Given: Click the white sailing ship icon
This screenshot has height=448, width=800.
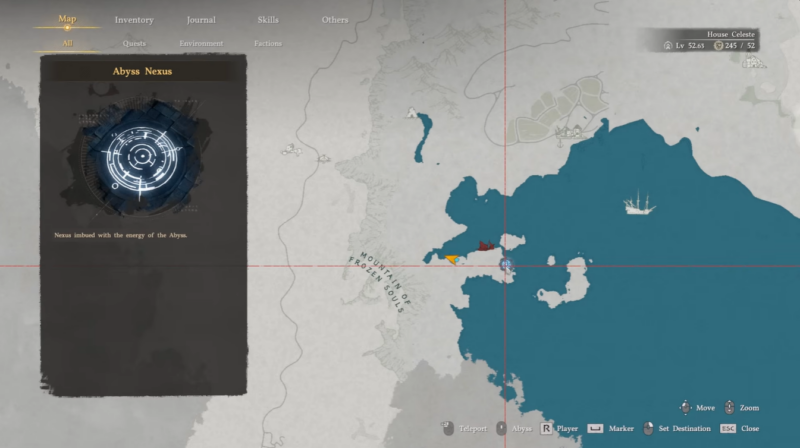Looking at the screenshot, I should pos(638,203).
